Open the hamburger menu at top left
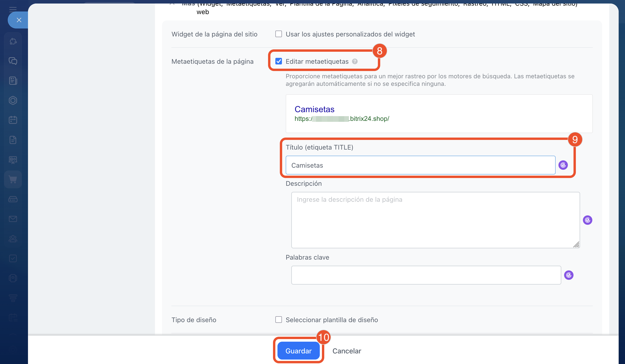The height and width of the screenshot is (364, 625). 13,9
